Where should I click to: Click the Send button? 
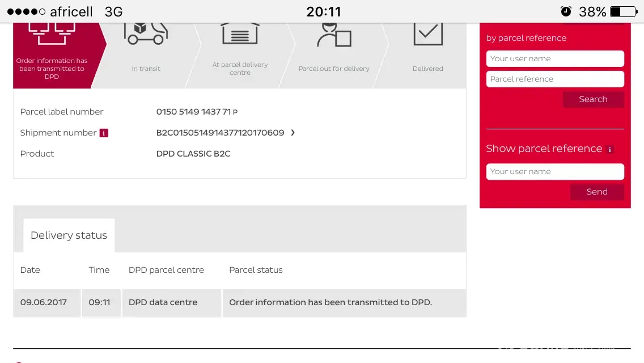[x=597, y=192]
